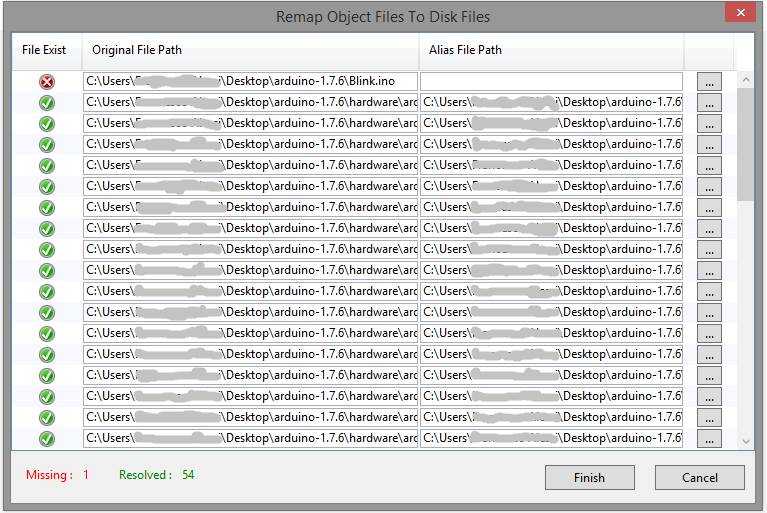This screenshot has width=767, height=513.
Task: Click the vertical scrollbar thumb
Action: [745, 145]
